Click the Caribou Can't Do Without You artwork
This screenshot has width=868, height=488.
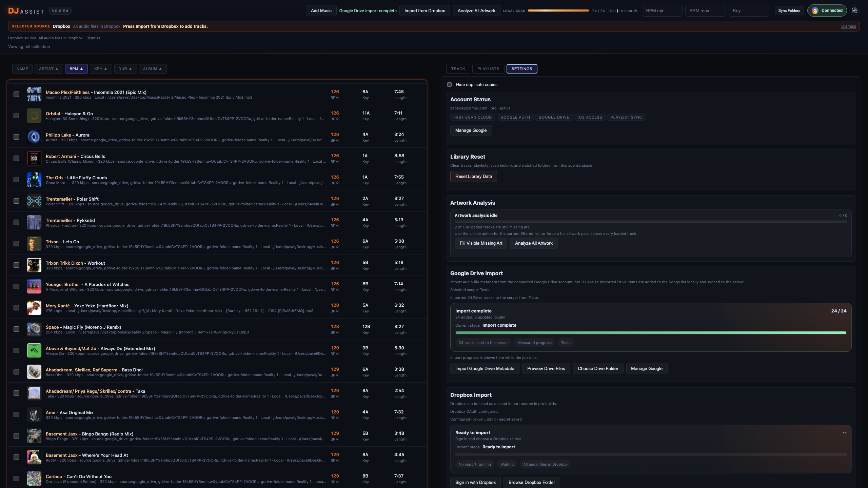pyautogui.click(x=34, y=479)
